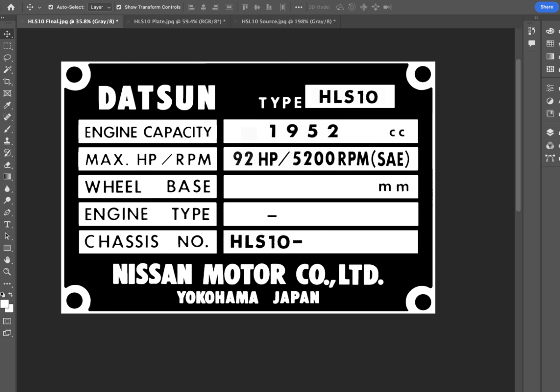Switch to HLS10 Plate.jpg tab

(x=179, y=21)
